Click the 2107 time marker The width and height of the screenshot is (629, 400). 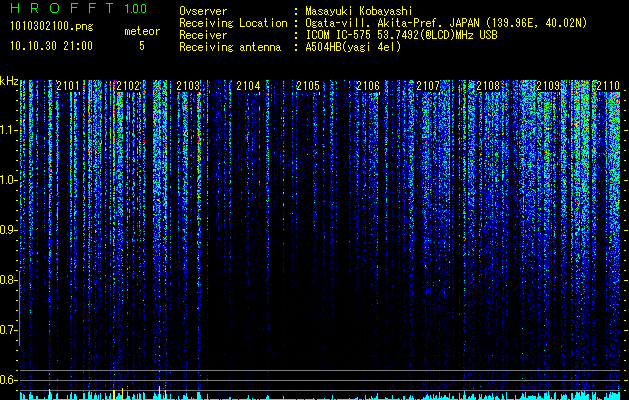(428, 86)
